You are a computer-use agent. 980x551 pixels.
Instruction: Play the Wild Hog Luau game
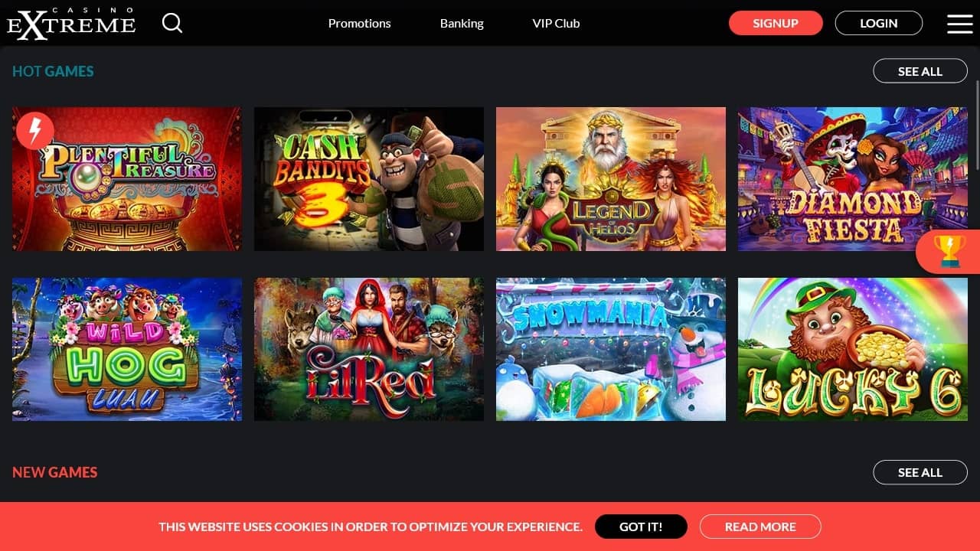pyautogui.click(x=127, y=349)
